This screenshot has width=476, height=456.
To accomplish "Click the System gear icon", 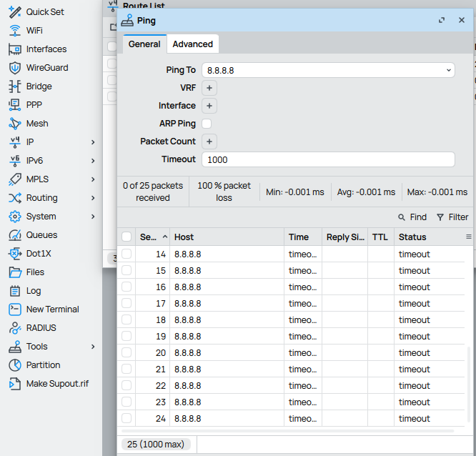I will tap(15, 217).
